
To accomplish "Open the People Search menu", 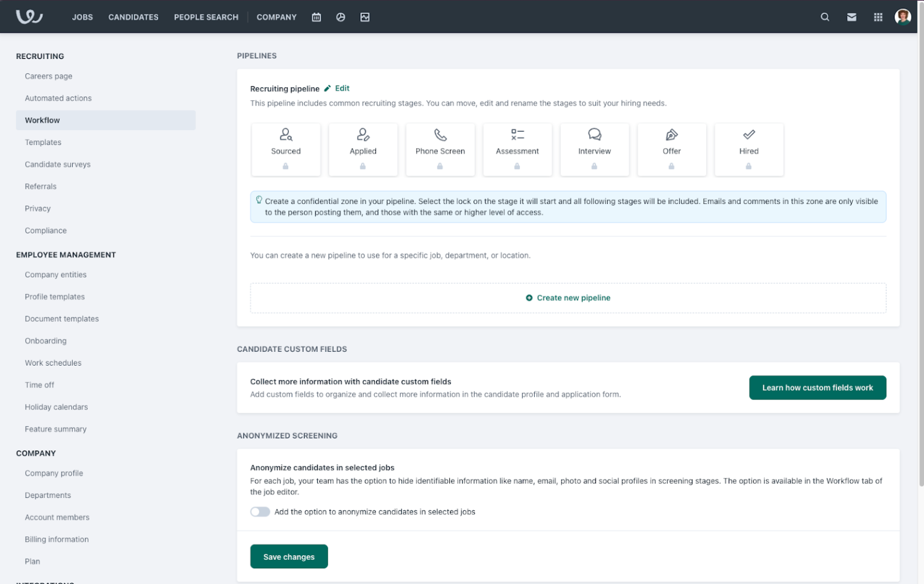I will pyautogui.click(x=206, y=17).
